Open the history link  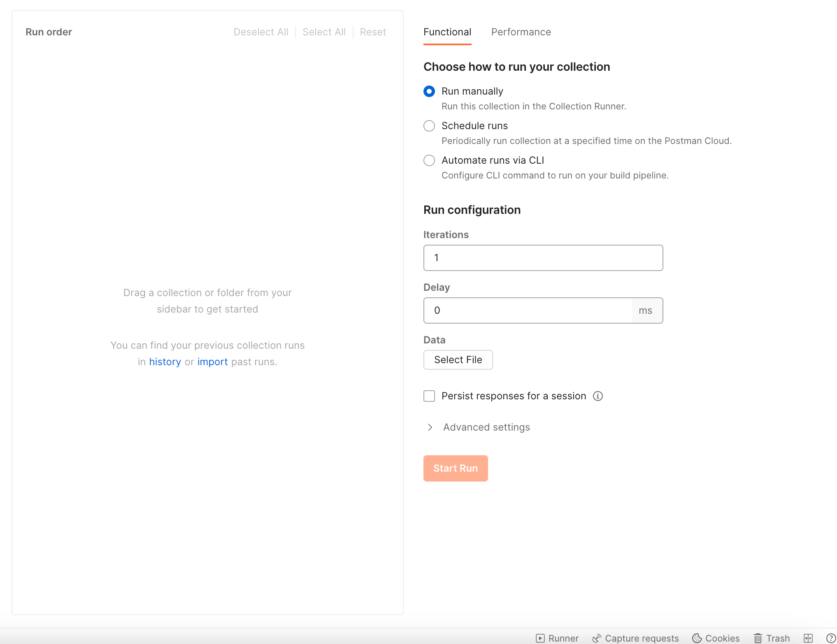tap(165, 362)
